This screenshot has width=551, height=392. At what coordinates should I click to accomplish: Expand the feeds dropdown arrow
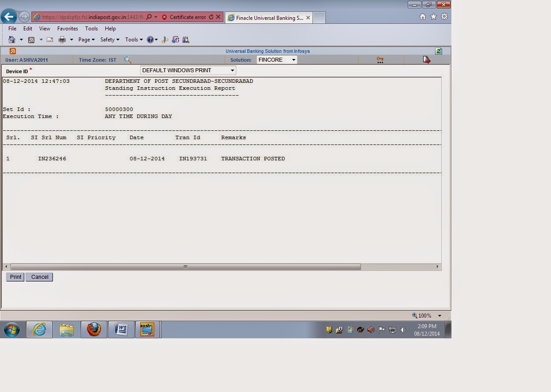[41, 40]
